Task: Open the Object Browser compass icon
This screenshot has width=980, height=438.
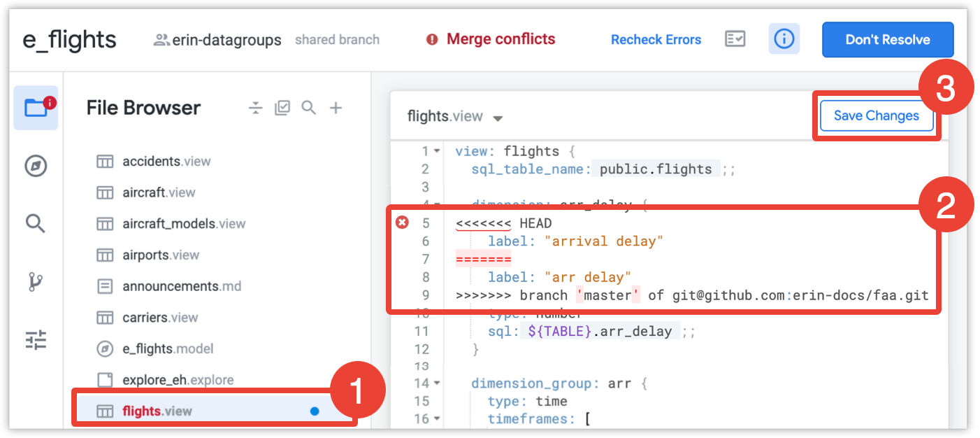Action: tap(36, 167)
